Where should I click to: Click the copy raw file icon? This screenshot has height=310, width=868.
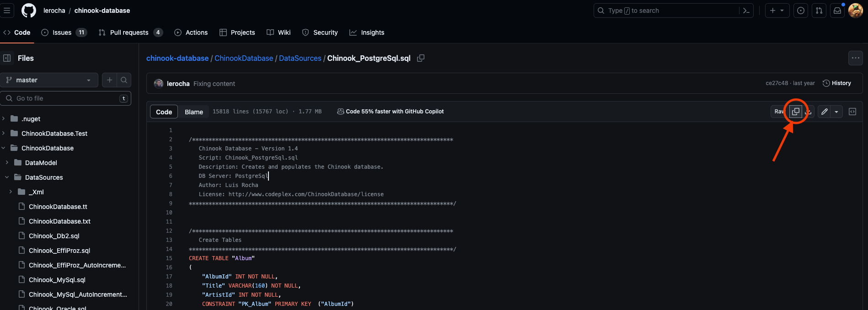[x=796, y=112]
